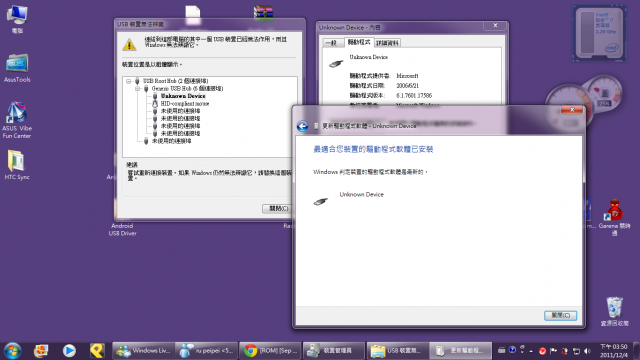
Task: Click the mouse icon beside HID-compliant mouse
Action: (155, 104)
